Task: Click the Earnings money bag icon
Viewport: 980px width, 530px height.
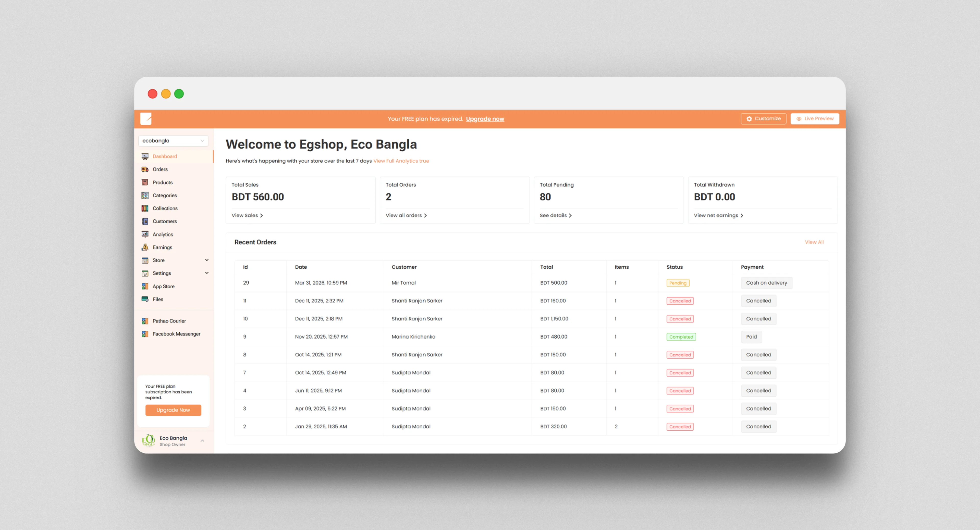Action: tap(145, 247)
